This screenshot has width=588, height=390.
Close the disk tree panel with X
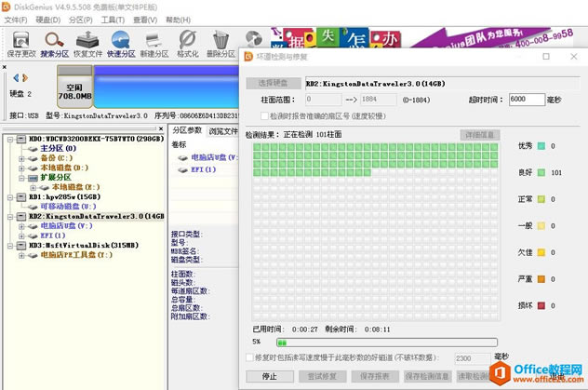(x=161, y=128)
